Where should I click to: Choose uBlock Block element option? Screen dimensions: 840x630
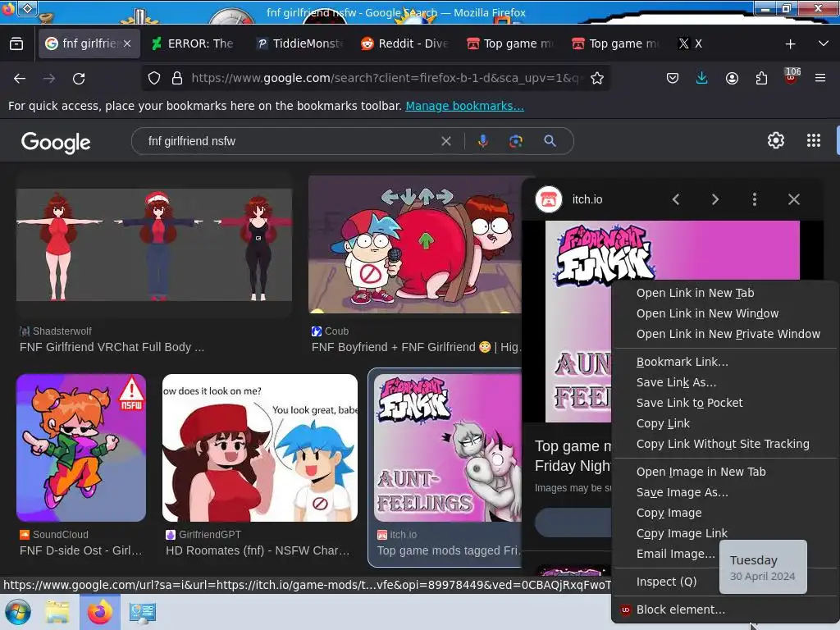coord(680,609)
